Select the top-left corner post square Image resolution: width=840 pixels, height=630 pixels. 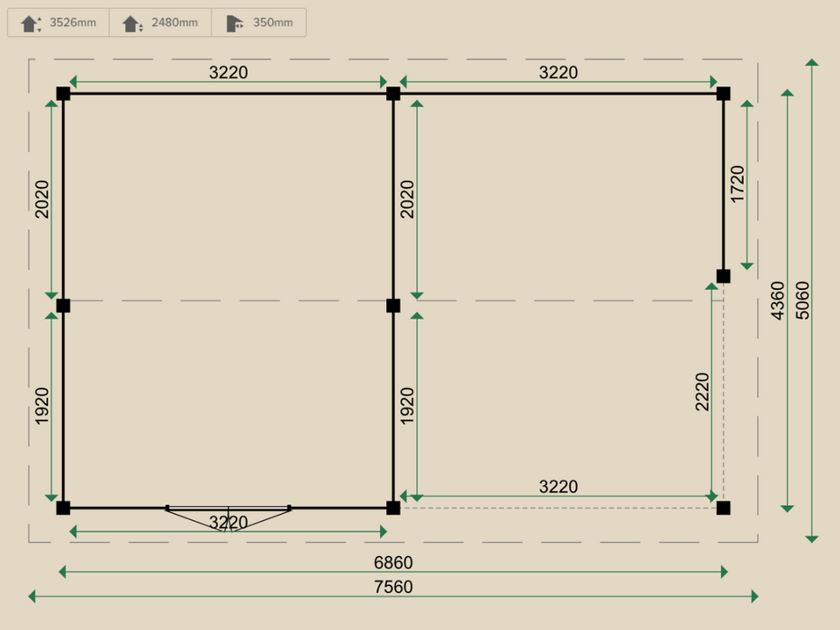pyautogui.click(x=62, y=93)
